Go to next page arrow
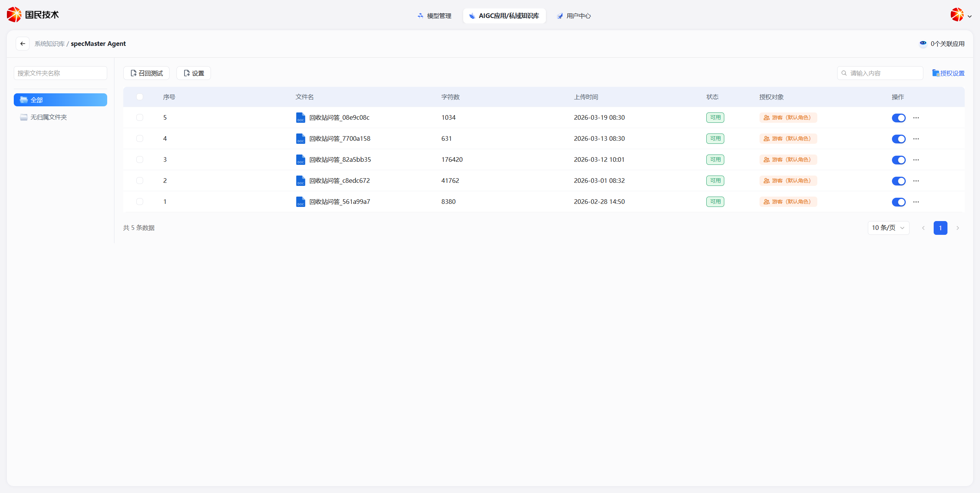 [x=958, y=228]
